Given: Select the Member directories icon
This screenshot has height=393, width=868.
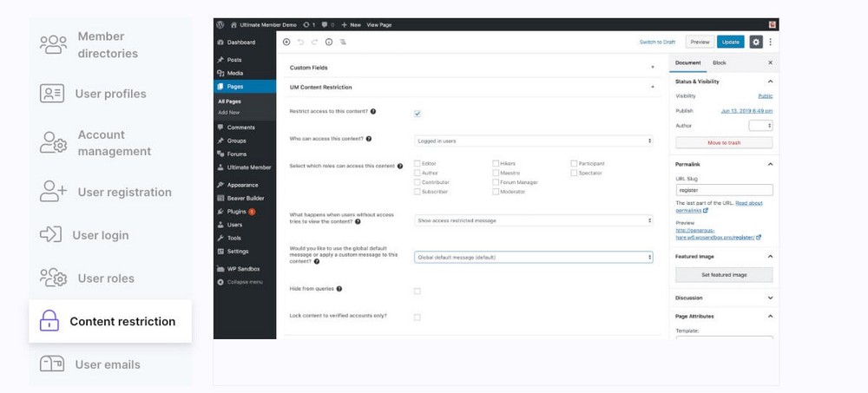Looking at the screenshot, I should click(x=53, y=44).
